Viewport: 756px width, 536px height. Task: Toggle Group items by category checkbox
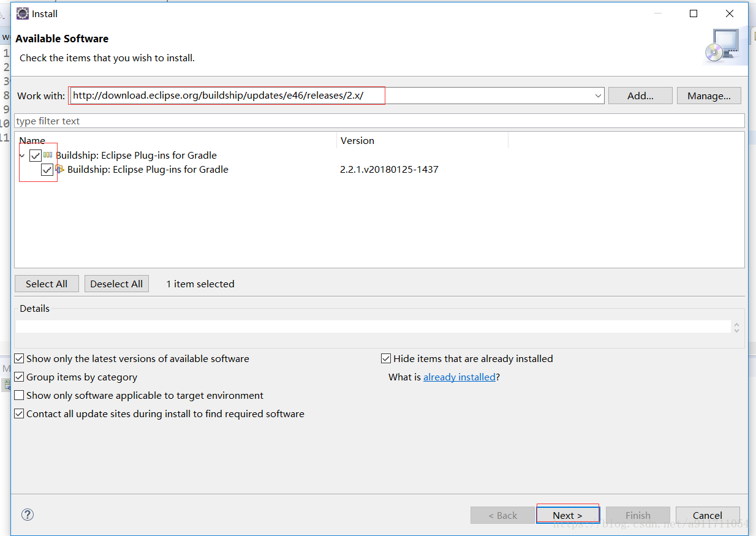(19, 377)
